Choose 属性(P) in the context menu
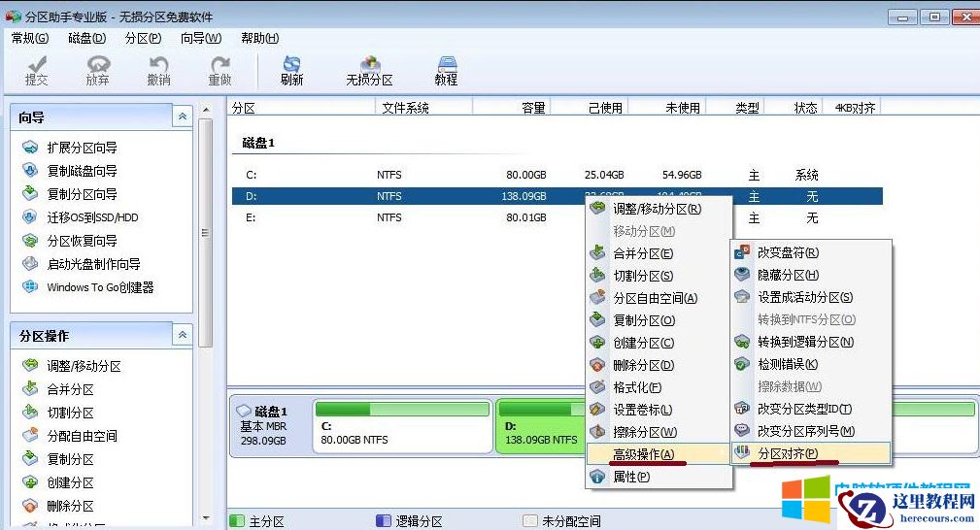This screenshot has width=980, height=530. pos(659,477)
